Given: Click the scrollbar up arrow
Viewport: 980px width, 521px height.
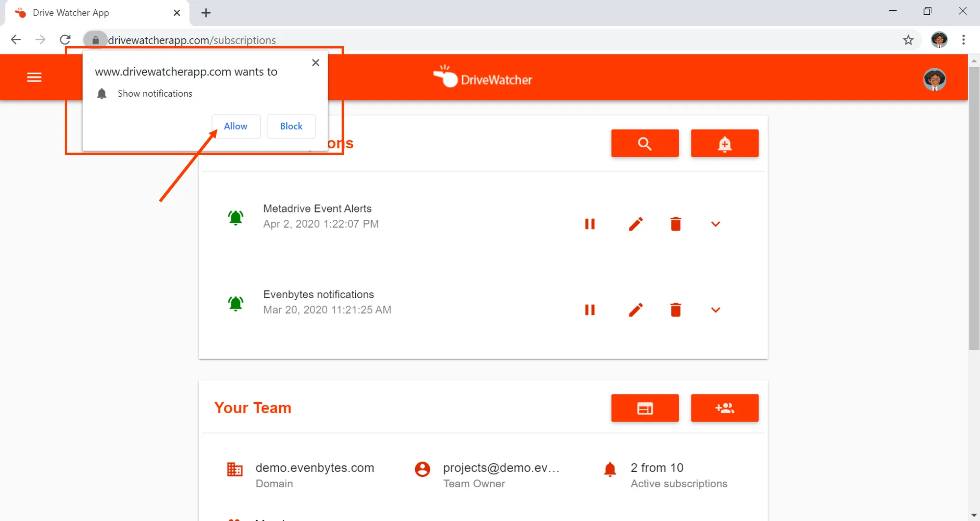Looking at the screenshot, I should click(x=974, y=61).
